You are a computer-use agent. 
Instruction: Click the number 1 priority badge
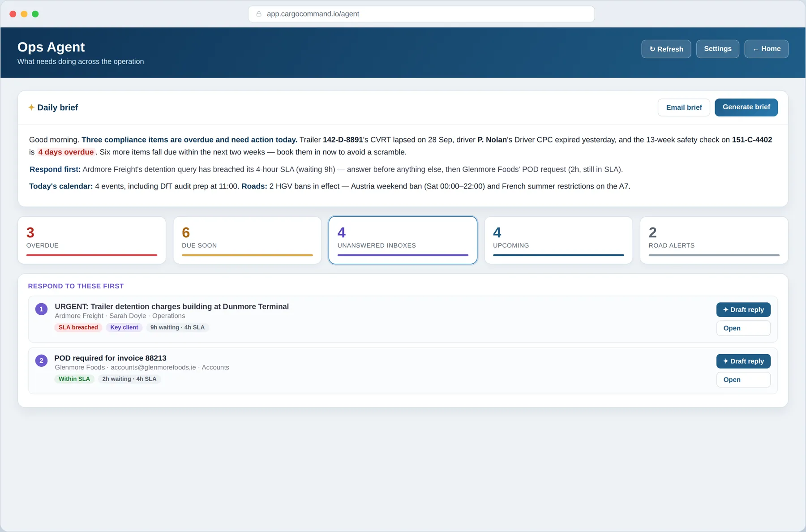(x=42, y=309)
